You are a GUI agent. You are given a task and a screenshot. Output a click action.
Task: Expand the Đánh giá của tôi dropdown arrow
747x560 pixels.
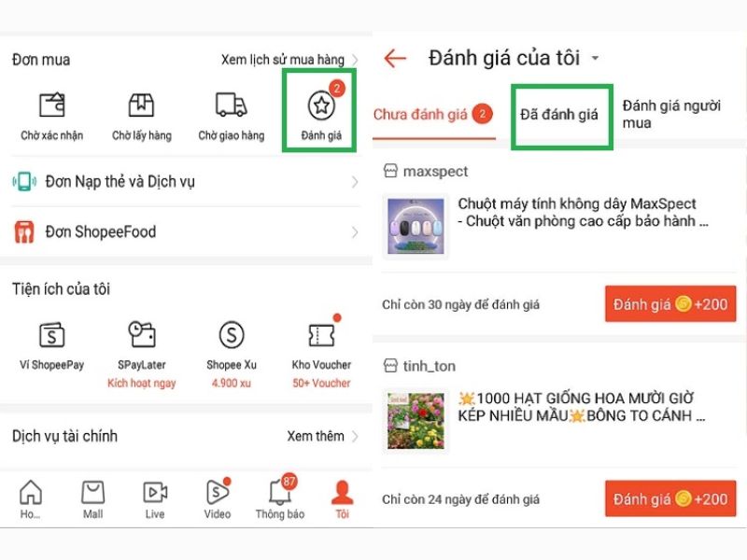595,59
